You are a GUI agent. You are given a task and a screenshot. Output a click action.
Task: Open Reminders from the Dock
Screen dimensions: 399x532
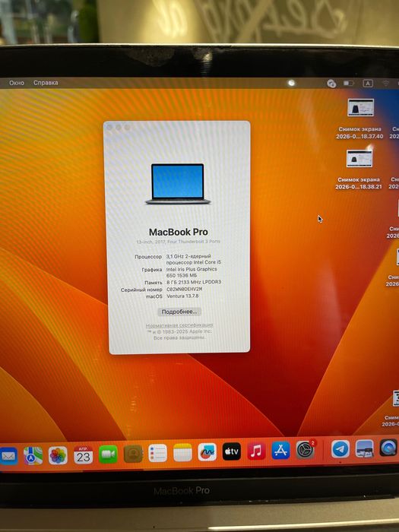[158, 453]
